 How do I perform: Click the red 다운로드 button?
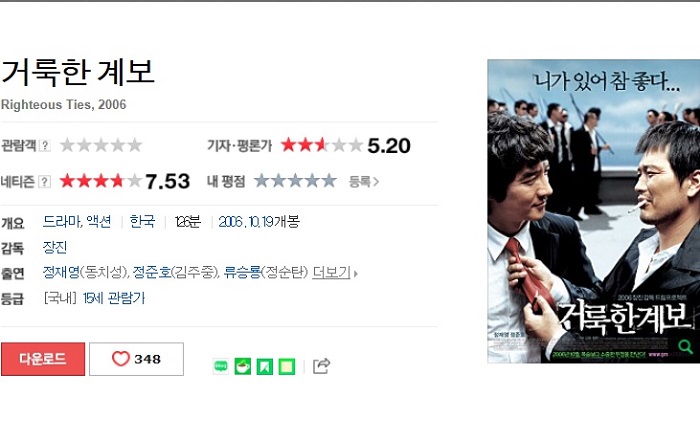(x=43, y=359)
